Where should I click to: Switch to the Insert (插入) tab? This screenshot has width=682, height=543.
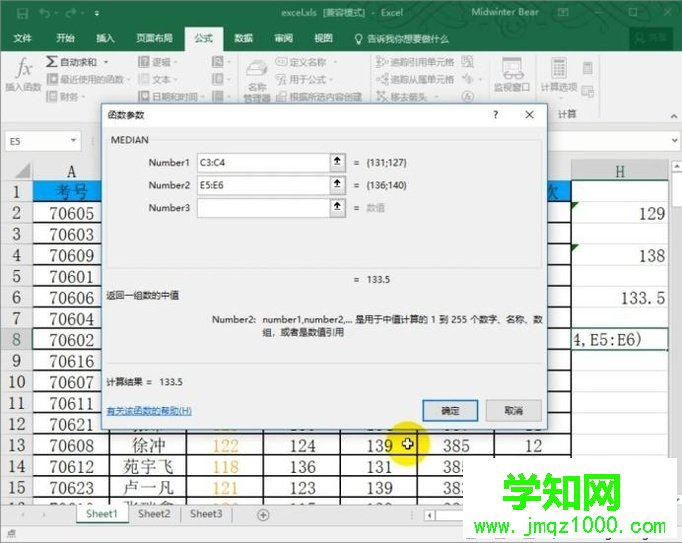tap(105, 38)
